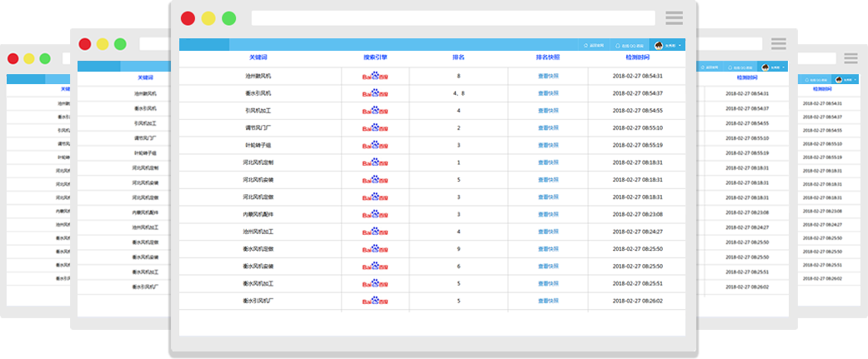The height and width of the screenshot is (359, 868).
Task: Click the Baidu logo in the 内藏风机配件 row
Action: (374, 214)
